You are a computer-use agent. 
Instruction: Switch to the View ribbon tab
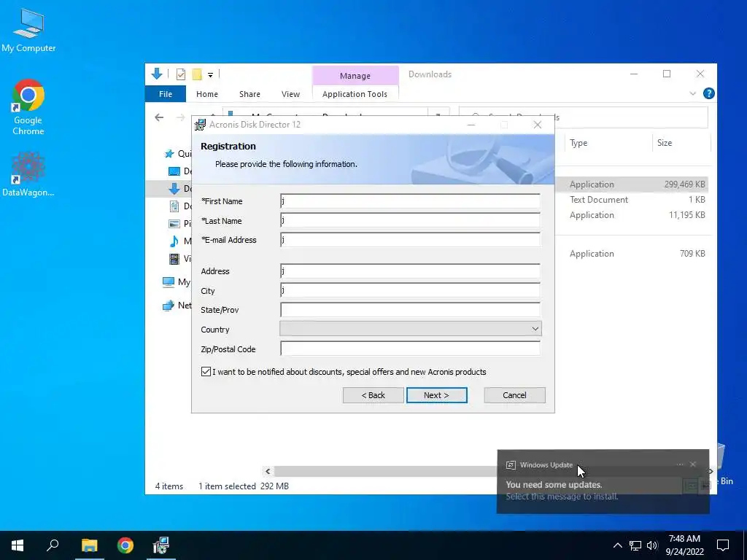pyautogui.click(x=290, y=94)
